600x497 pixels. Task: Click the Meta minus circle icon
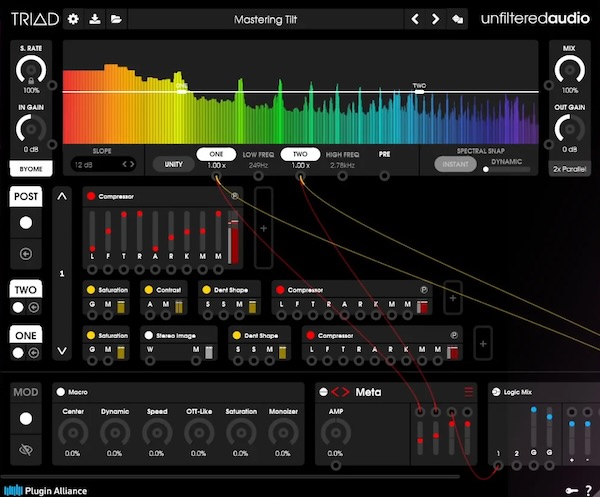323,392
